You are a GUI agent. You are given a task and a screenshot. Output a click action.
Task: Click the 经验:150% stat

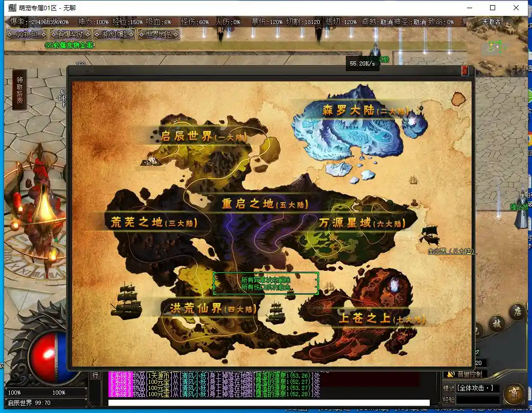(x=127, y=21)
